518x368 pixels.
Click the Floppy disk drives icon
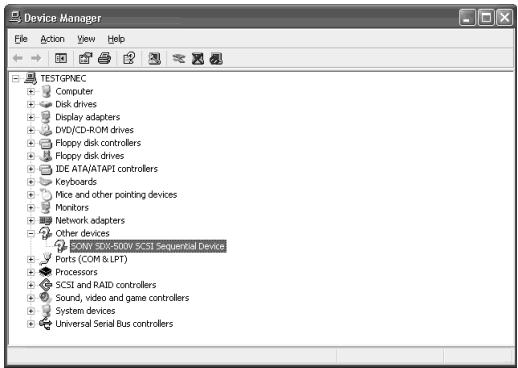click(46, 156)
